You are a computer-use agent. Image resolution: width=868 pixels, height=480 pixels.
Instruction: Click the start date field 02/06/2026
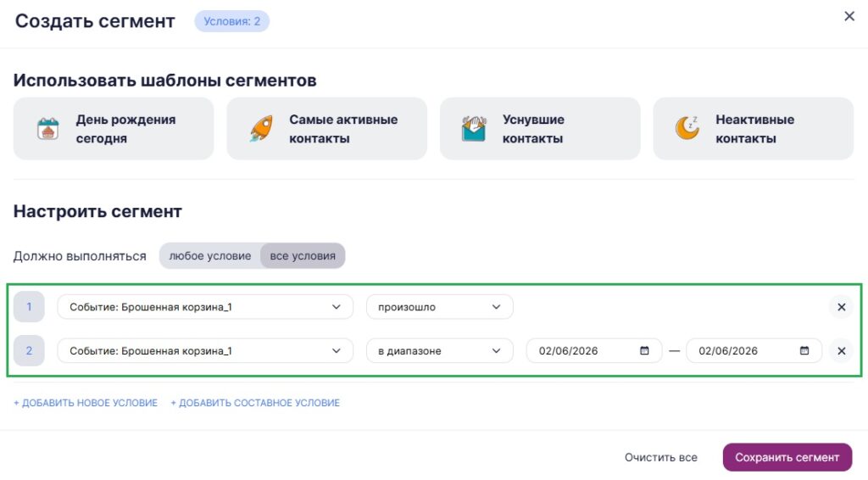pyautogui.click(x=594, y=350)
